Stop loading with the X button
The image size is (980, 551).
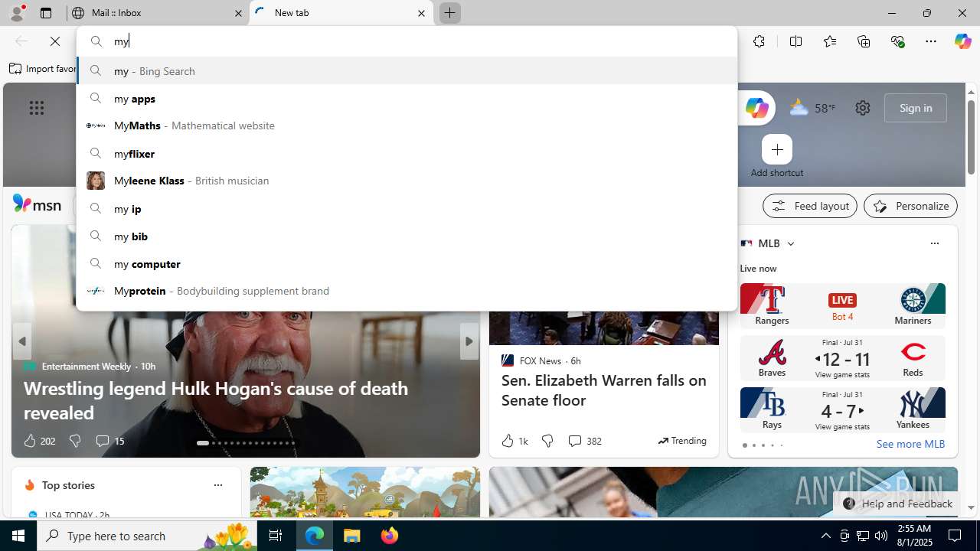click(55, 41)
